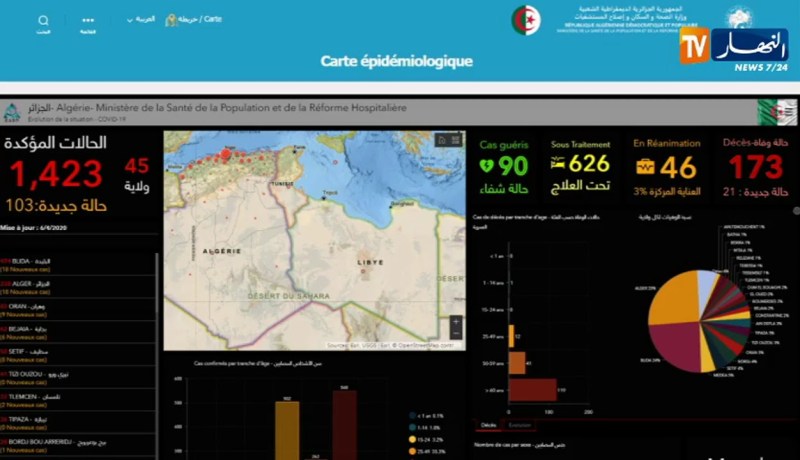Toggle the '< 1 an' legend entry
The image size is (800, 460).
point(426,416)
